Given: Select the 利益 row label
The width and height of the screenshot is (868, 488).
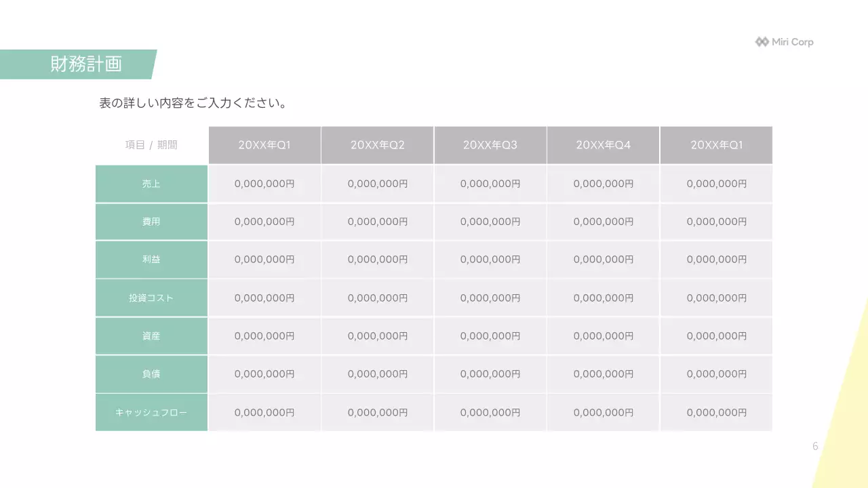Looking at the screenshot, I should point(151,260).
